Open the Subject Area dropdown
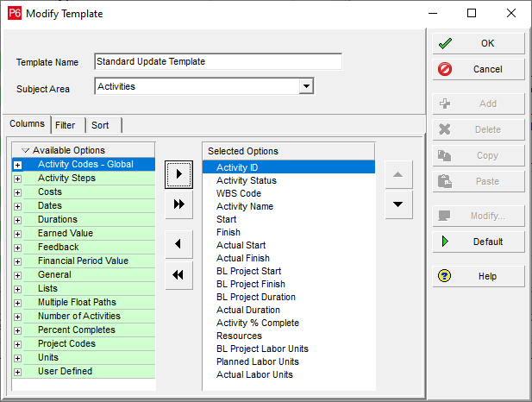The width and height of the screenshot is (532, 402). click(x=305, y=86)
